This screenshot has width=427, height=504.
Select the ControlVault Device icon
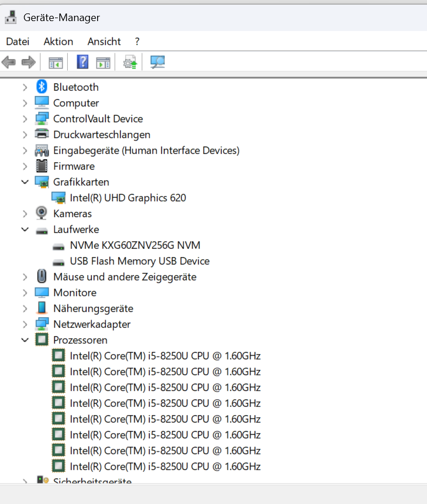[42, 119]
